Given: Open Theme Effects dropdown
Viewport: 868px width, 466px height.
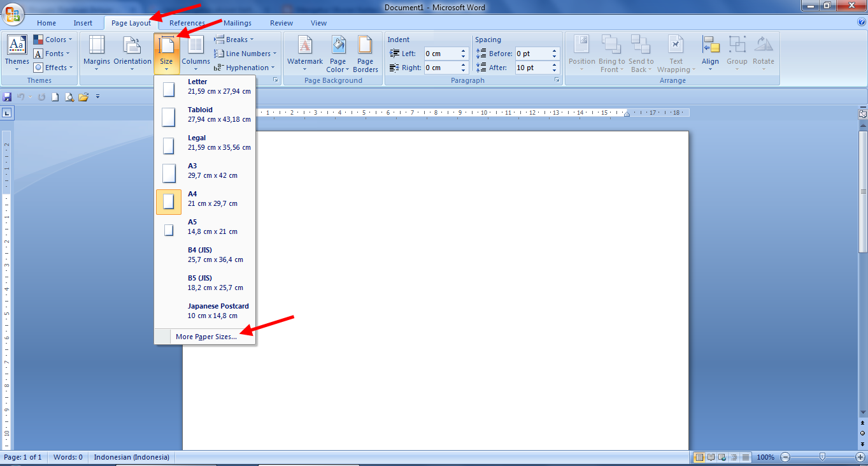Looking at the screenshot, I should 53,68.
